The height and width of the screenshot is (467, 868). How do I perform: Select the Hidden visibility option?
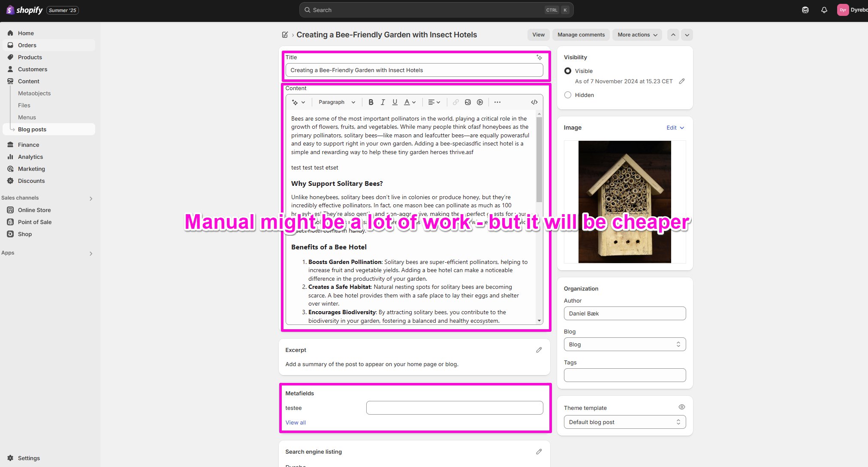[x=568, y=95]
